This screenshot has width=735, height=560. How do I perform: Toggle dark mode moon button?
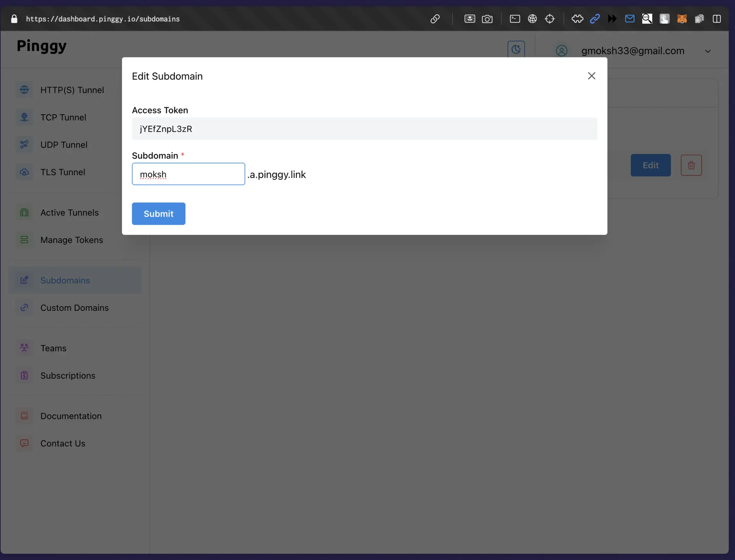click(516, 49)
